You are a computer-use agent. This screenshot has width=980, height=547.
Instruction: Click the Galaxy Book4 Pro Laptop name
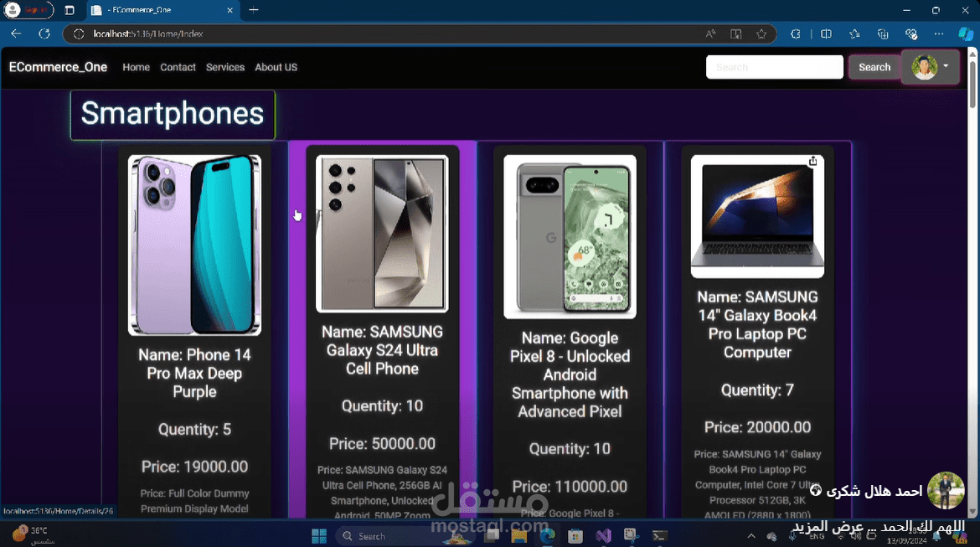click(x=757, y=324)
